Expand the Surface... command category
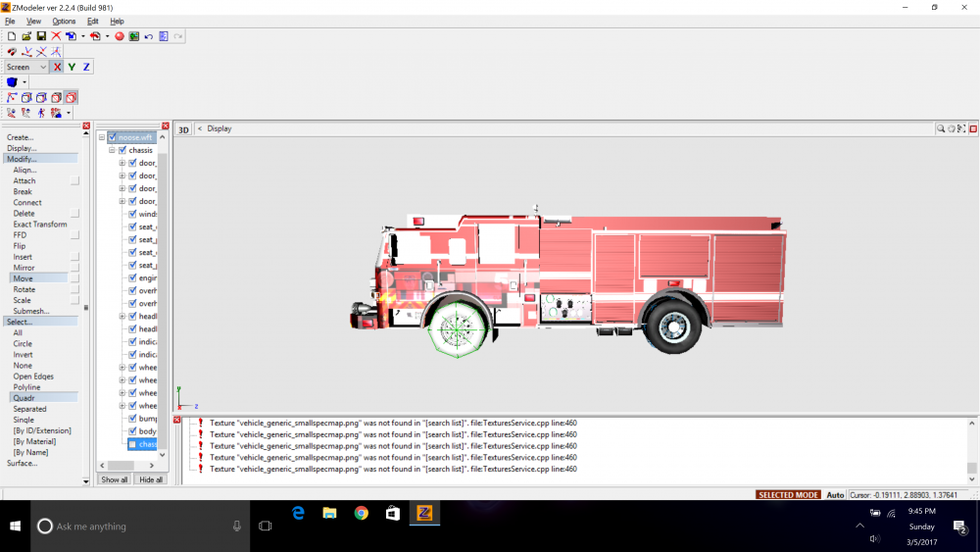Screen dimensions: 980x552 (22, 463)
